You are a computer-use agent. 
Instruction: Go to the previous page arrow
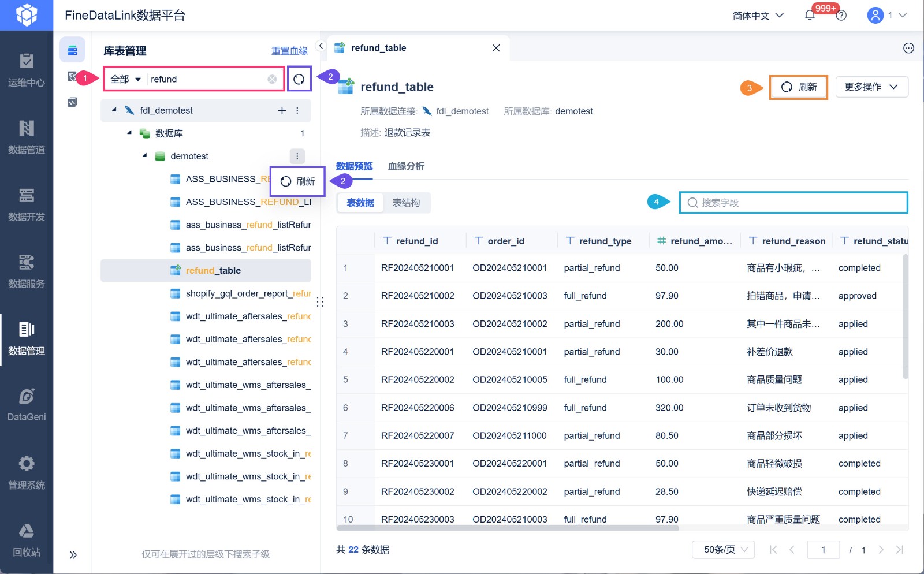point(792,550)
